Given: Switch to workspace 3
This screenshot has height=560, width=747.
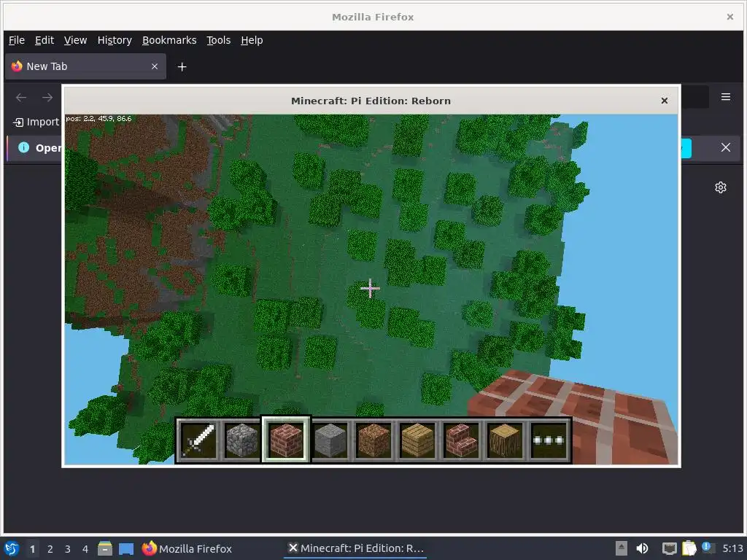Looking at the screenshot, I should click(x=68, y=549).
